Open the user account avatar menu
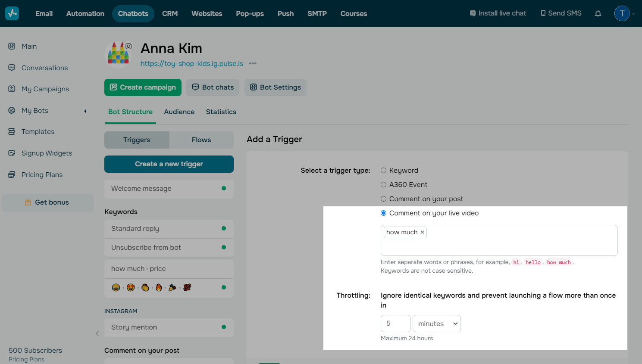 click(x=622, y=13)
